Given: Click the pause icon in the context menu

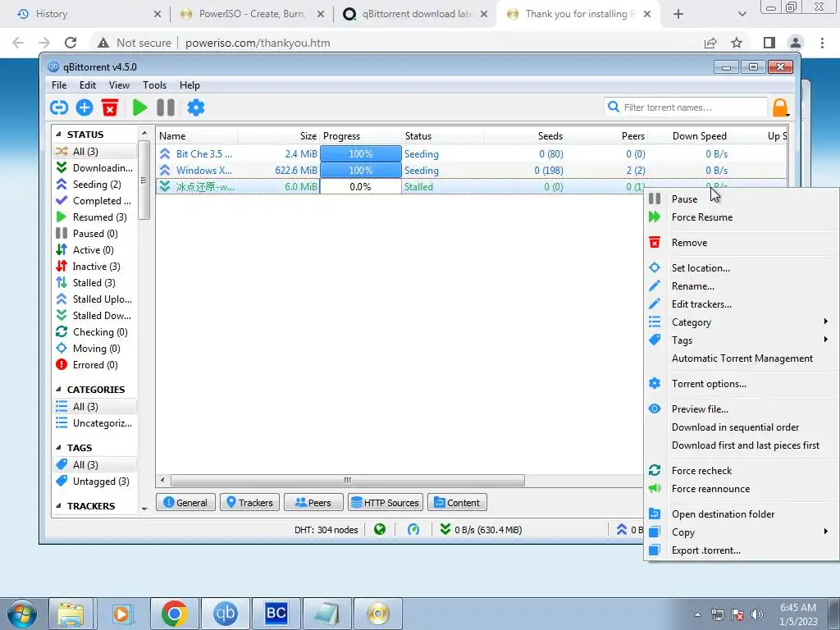Looking at the screenshot, I should 655,199.
